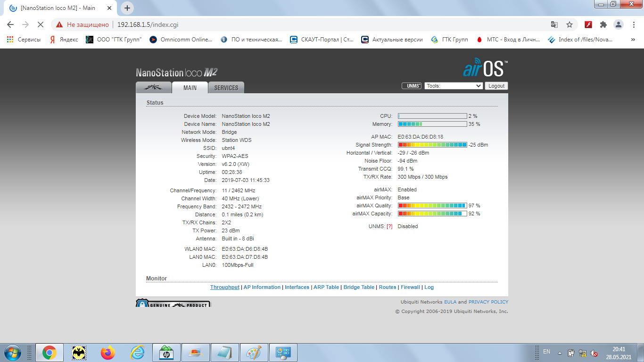Bookmark this page with the star
Screen dimensions: 644x362
tap(570, 25)
